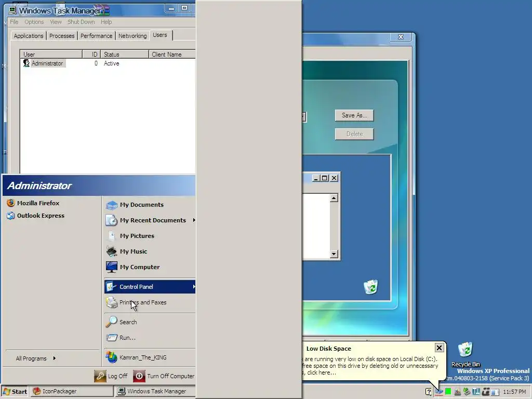Open the Run dialog icon

tap(111, 338)
